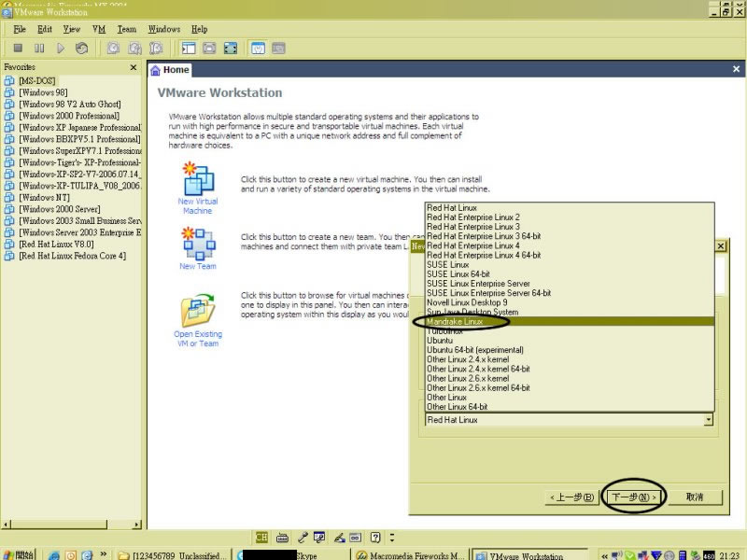This screenshot has height=560, width=747.
Task: Click the system clock showing 21:23
Action: [x=730, y=555]
